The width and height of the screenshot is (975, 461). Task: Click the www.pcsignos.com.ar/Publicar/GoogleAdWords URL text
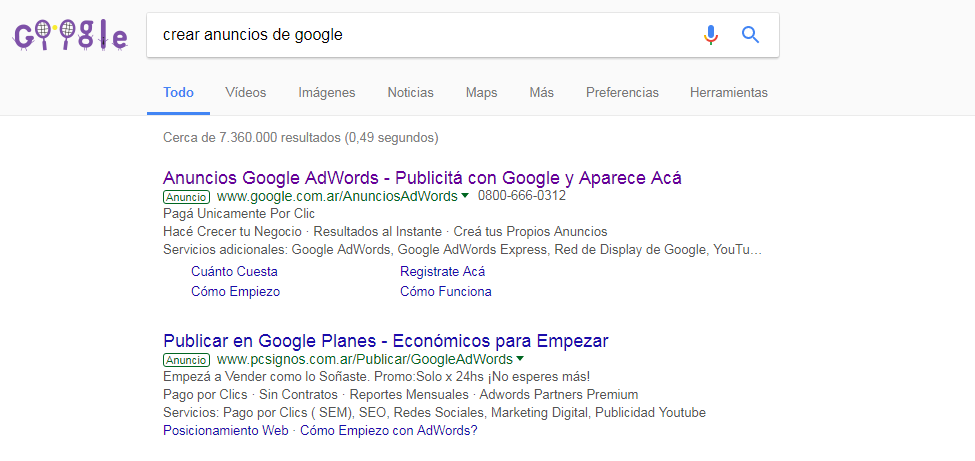365,360
